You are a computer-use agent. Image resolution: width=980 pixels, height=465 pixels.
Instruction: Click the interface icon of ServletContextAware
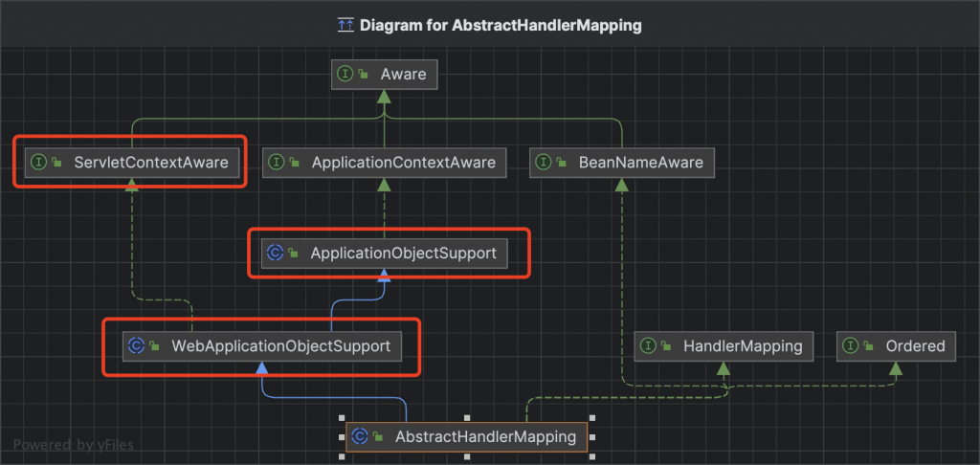(38, 163)
